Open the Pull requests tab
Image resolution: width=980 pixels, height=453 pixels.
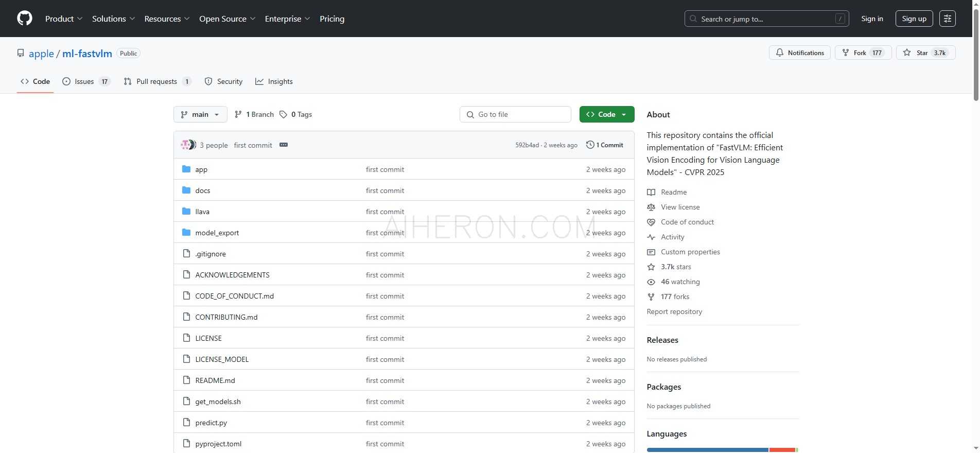(x=157, y=81)
